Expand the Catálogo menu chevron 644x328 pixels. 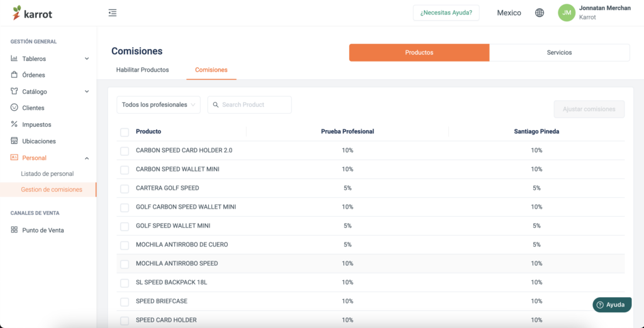87,92
